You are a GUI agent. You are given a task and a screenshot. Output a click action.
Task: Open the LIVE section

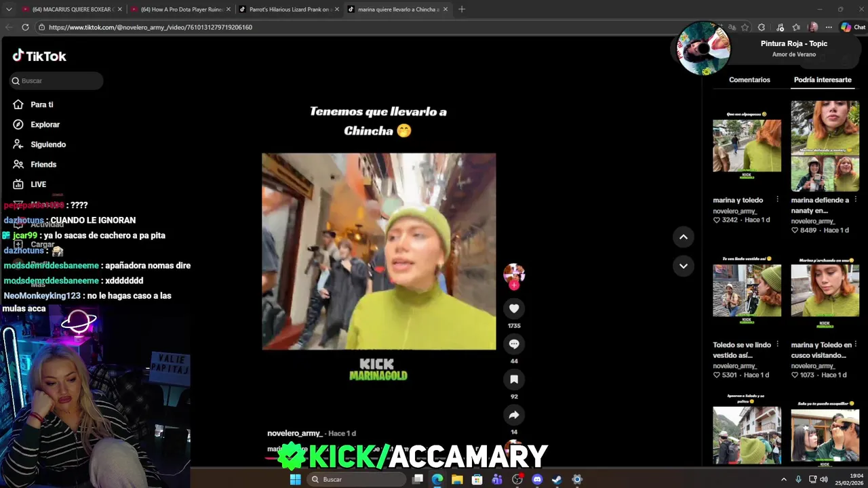30,184
